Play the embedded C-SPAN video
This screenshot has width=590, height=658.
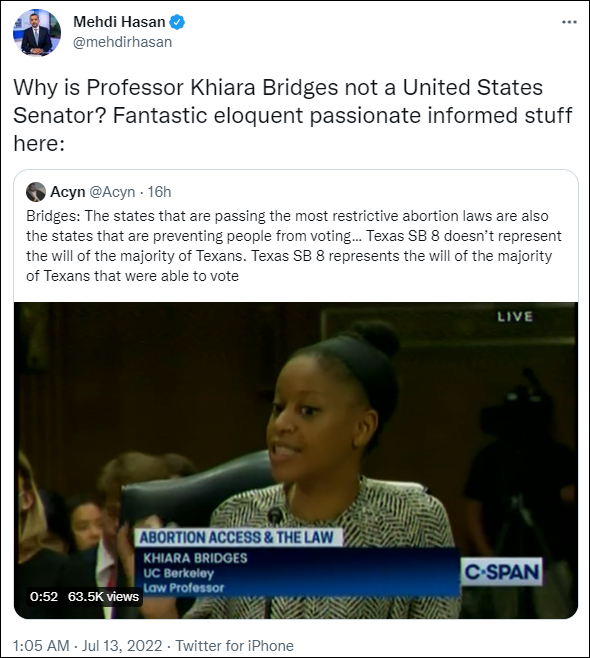click(x=296, y=460)
